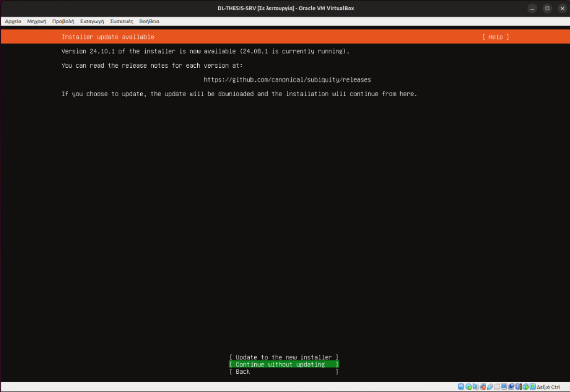
Task: Click the mouse integration status icon
Action: (x=525, y=387)
